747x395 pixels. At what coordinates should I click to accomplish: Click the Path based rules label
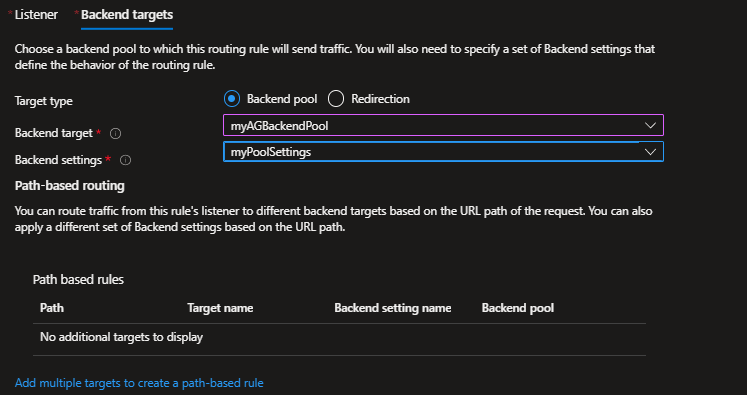(78, 280)
